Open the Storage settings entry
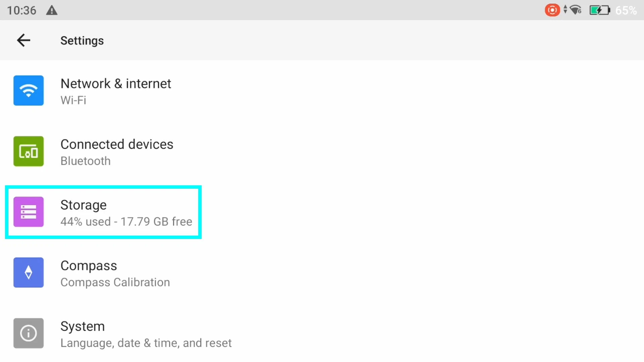 click(x=322, y=212)
